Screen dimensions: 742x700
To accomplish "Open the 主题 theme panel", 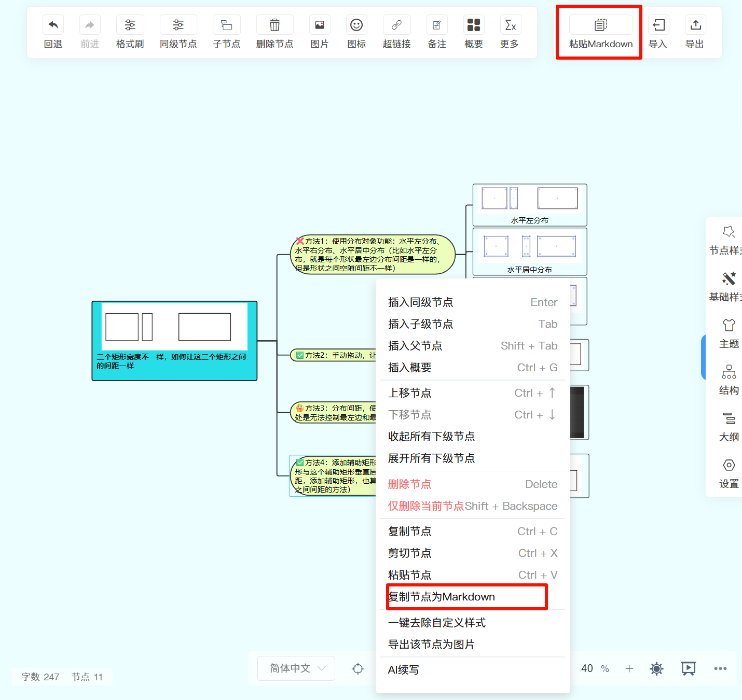I will tap(729, 334).
